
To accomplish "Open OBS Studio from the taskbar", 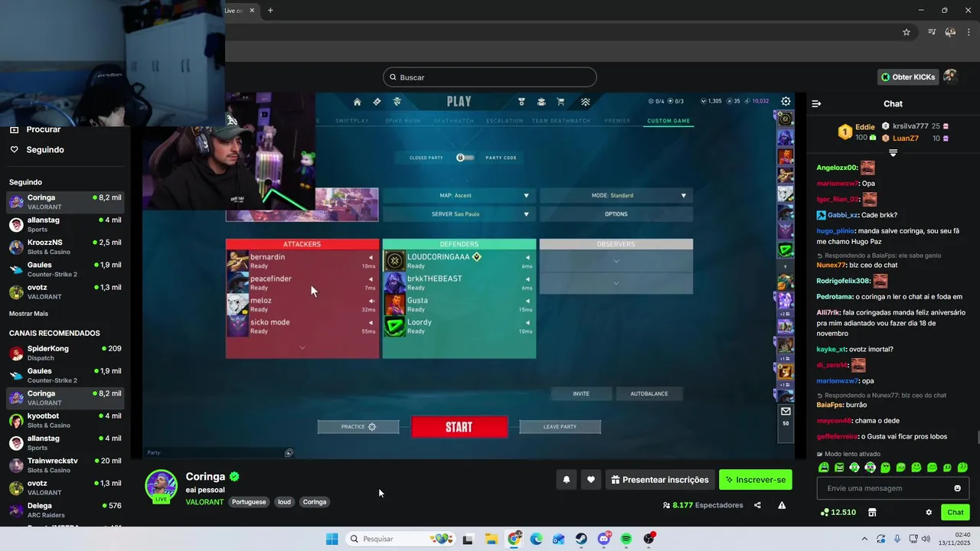I will (x=649, y=539).
